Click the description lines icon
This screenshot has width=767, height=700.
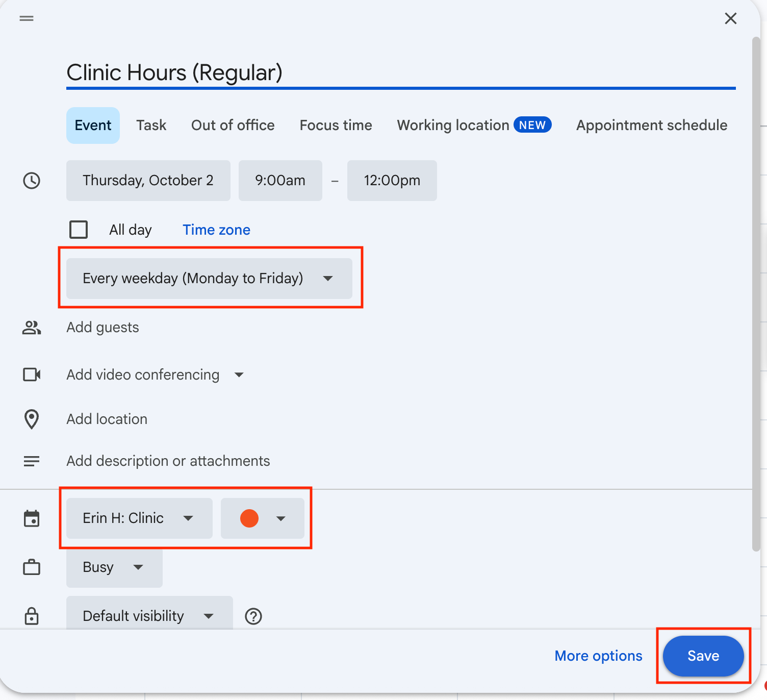click(32, 461)
